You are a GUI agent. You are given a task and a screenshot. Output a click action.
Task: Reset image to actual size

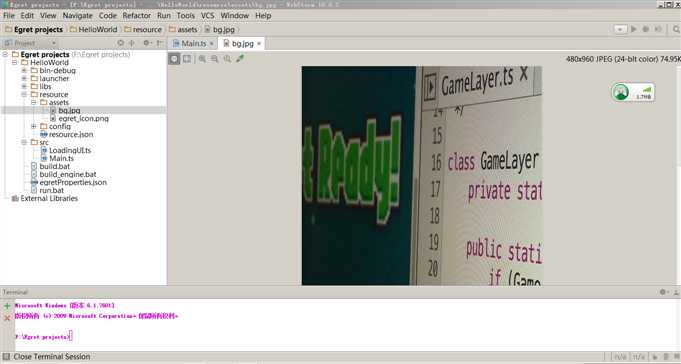227,59
